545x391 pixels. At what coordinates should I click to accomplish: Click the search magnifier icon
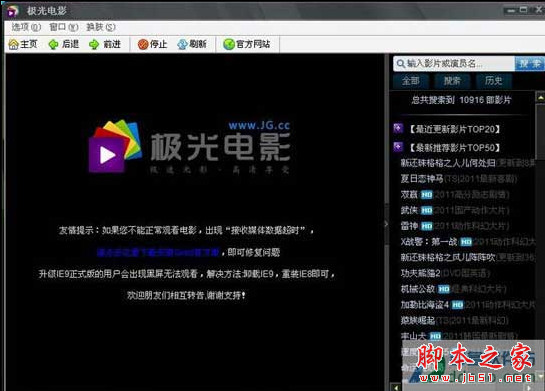[400, 64]
